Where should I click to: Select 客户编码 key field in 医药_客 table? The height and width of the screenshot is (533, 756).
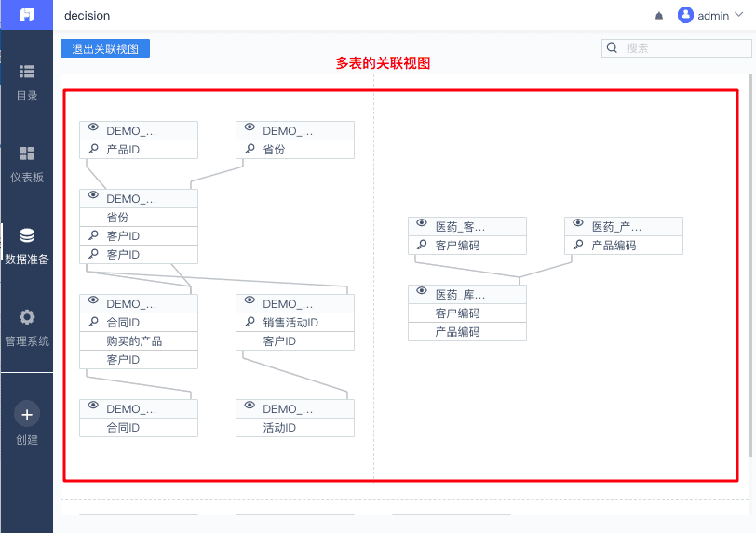click(x=467, y=246)
